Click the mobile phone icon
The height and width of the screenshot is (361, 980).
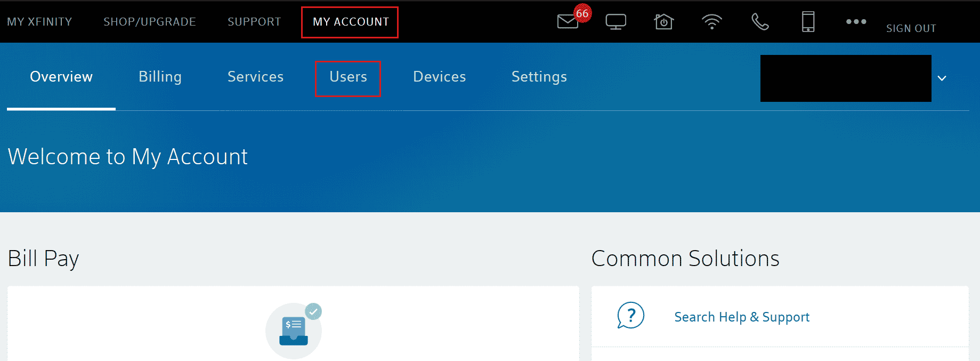(x=808, y=22)
